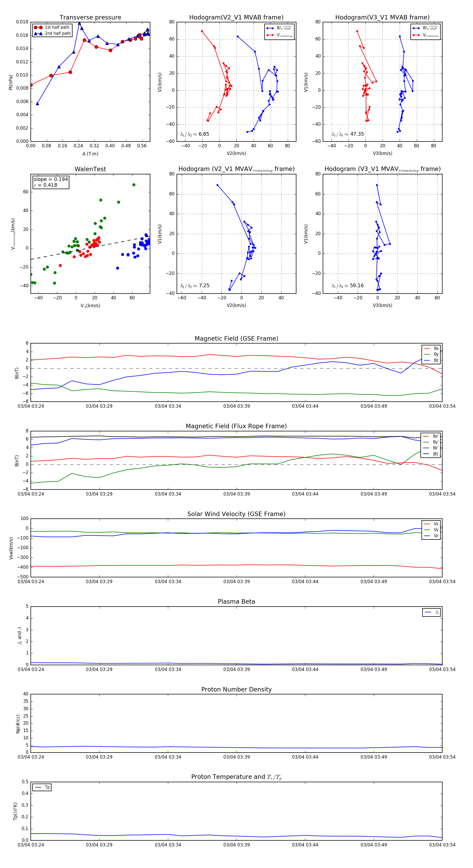Click the "V_A(km/s)" x-axis label of WalenTest
The width and height of the screenshot is (473, 868).
click(90, 306)
